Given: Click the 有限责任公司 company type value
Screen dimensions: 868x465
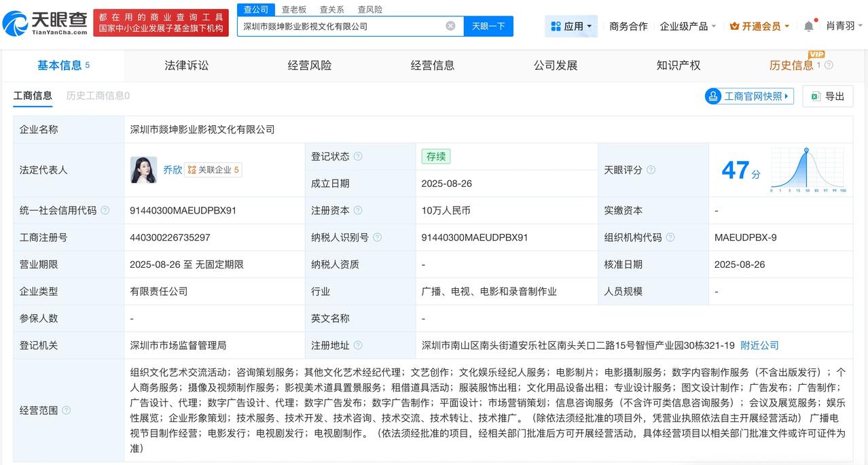Looking at the screenshot, I should click(159, 292).
